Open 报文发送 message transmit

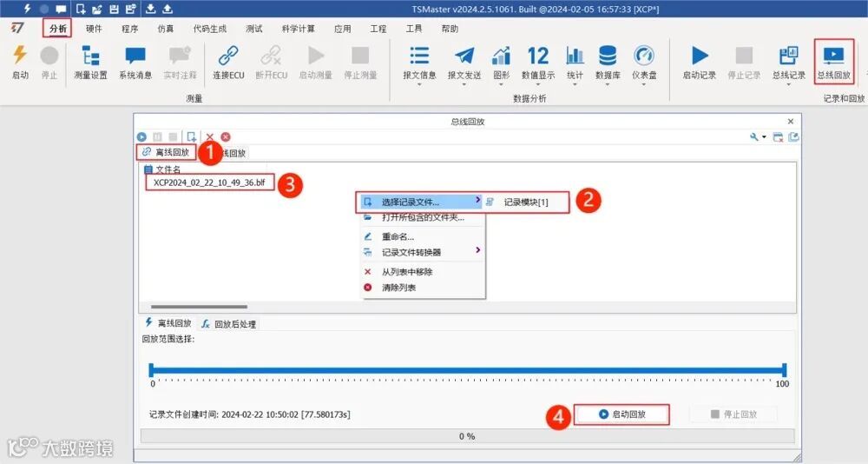coord(464,62)
